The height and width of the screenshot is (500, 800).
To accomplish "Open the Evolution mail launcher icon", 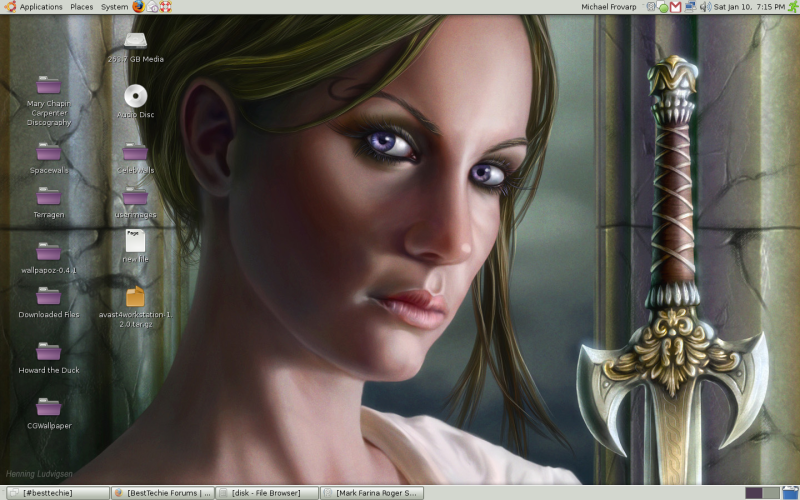I will tap(152, 7).
